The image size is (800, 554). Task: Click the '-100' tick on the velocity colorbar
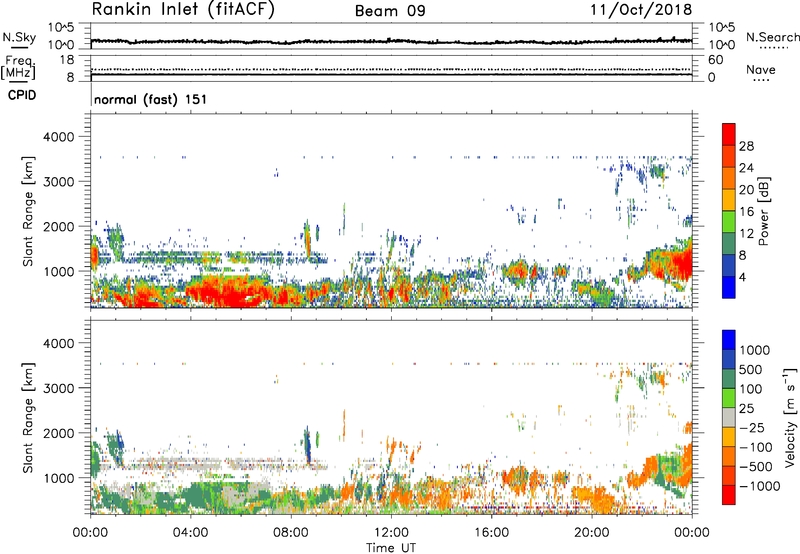click(x=755, y=447)
